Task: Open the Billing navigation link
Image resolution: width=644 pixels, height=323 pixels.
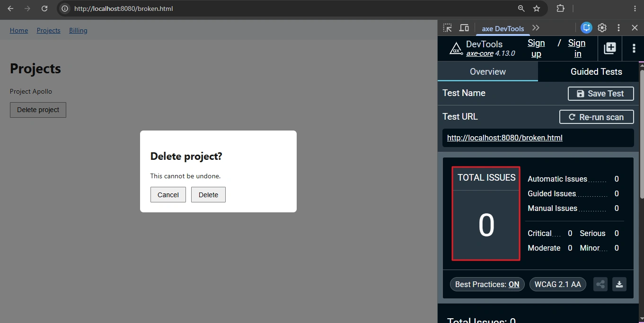Action: [78, 30]
